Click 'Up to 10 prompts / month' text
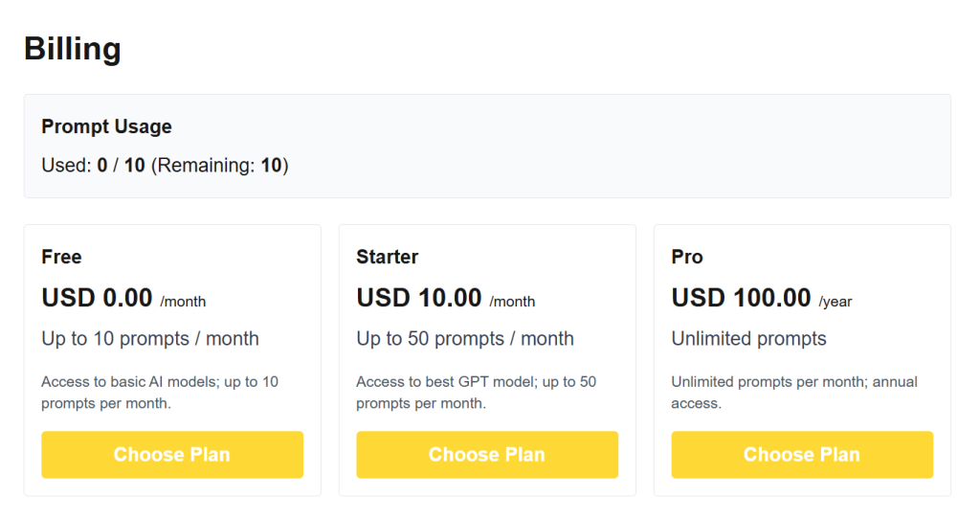980x520 pixels. [x=150, y=339]
